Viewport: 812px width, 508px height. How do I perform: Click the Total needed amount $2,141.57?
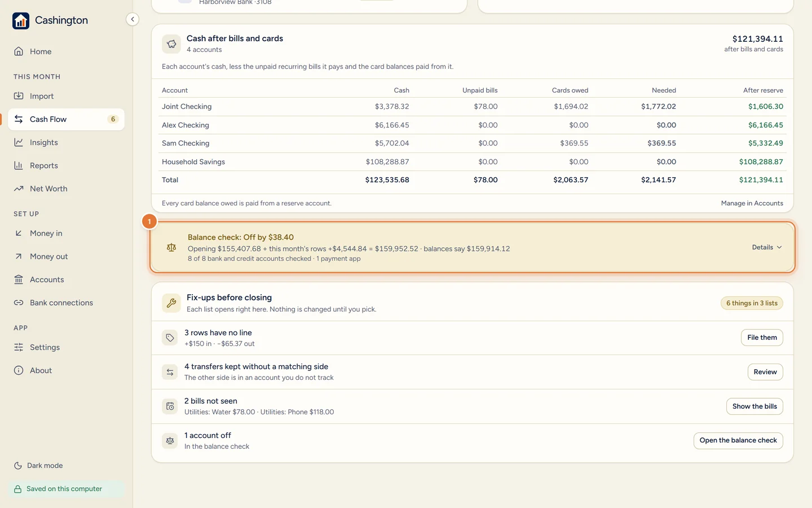[x=659, y=180]
